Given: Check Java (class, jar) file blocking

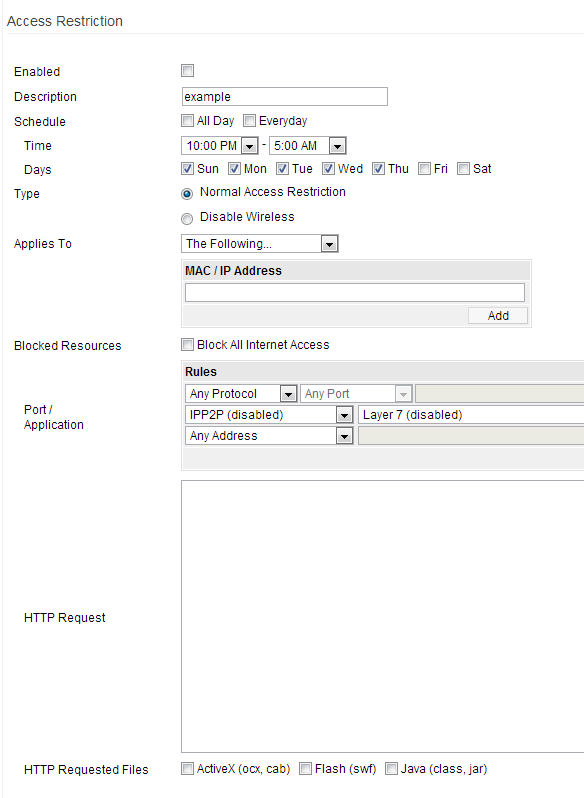Looking at the screenshot, I should (391, 768).
